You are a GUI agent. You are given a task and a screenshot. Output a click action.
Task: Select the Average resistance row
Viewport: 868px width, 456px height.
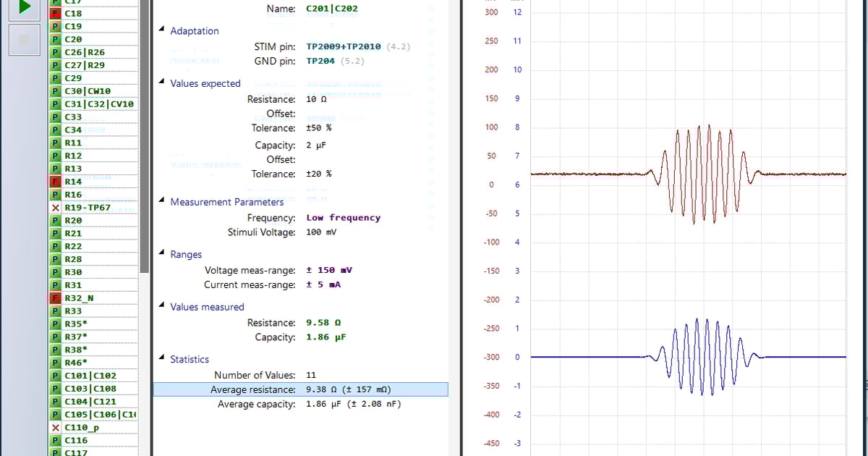[300, 389]
